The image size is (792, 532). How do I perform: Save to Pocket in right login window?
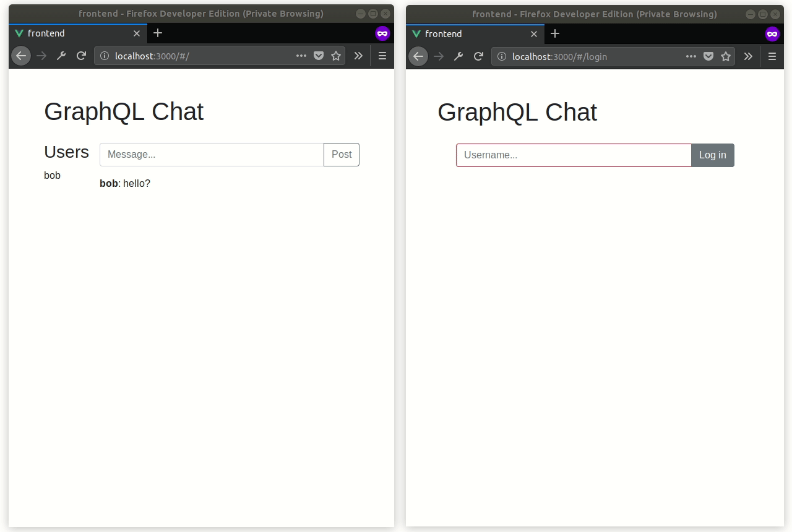click(x=708, y=56)
